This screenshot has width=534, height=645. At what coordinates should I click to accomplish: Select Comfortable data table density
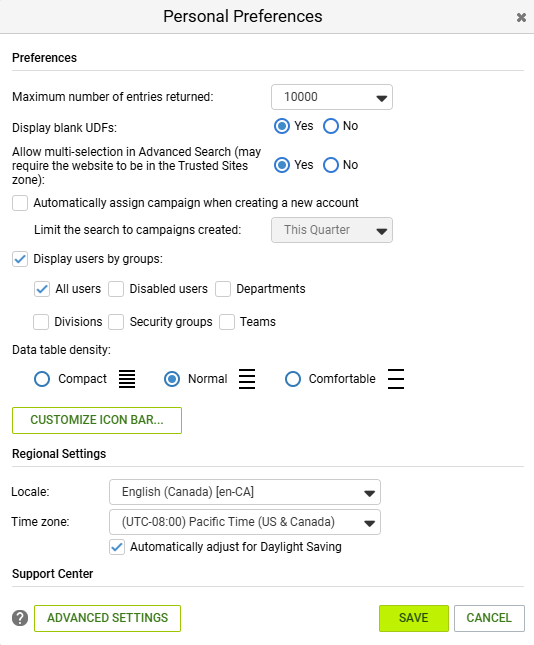(x=293, y=379)
